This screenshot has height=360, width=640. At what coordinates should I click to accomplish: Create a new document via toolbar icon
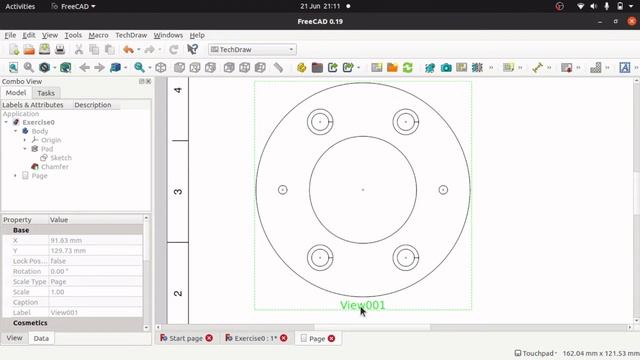pos(14,50)
